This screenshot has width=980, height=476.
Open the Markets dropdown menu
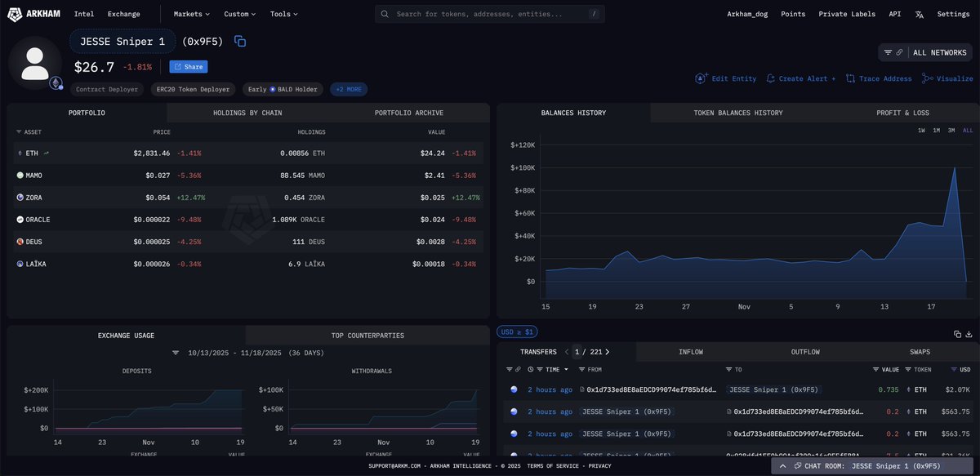pyautogui.click(x=191, y=14)
